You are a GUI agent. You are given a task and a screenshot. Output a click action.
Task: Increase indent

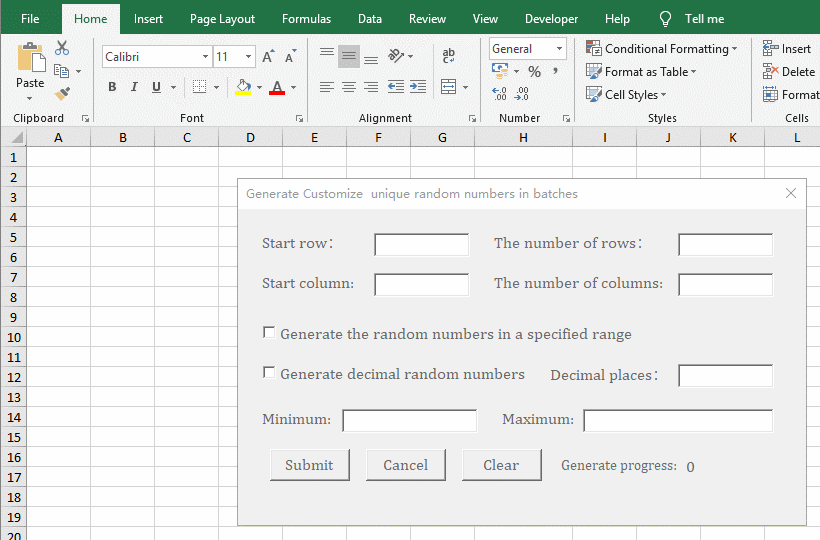(x=418, y=87)
